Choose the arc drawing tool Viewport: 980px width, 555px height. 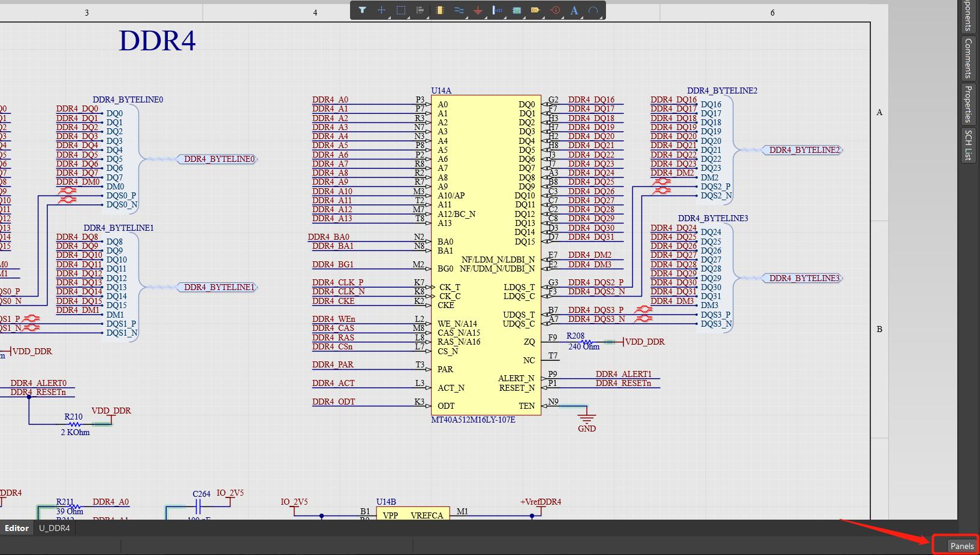(593, 10)
